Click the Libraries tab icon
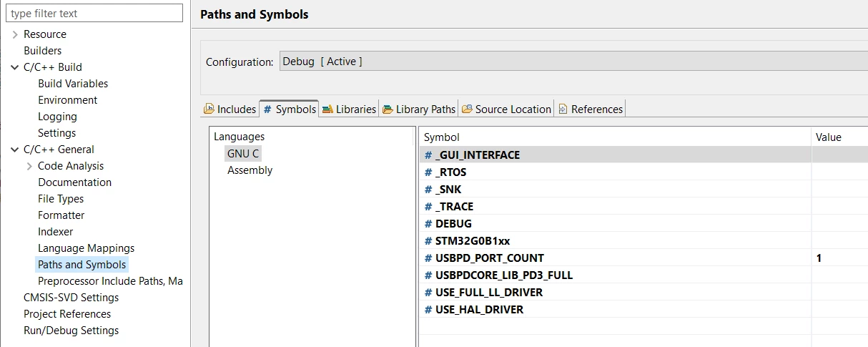Screen dimensions: 868x347 tap(327, 109)
